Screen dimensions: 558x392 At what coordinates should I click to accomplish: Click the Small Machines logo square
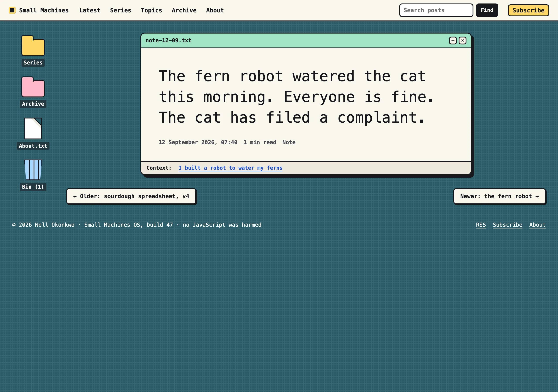click(x=12, y=10)
